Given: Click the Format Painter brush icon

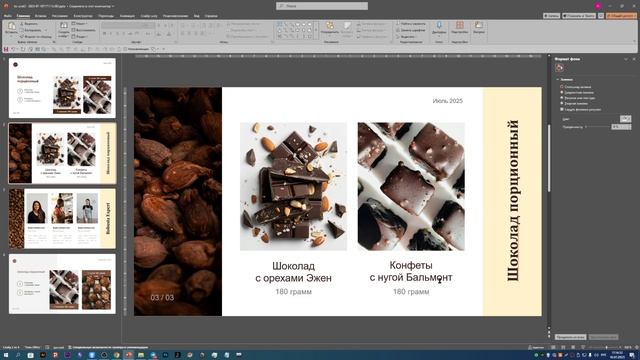Looking at the screenshot, I should (x=22, y=36).
